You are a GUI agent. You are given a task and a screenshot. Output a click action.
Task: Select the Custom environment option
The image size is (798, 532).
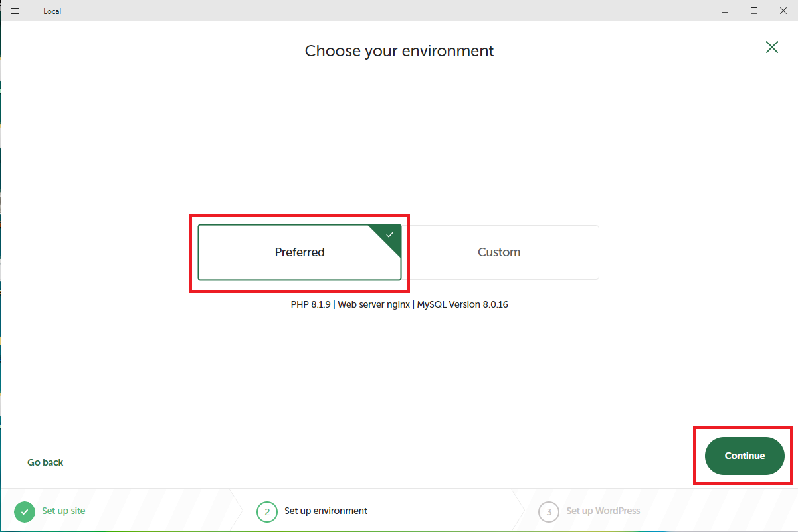pos(499,252)
